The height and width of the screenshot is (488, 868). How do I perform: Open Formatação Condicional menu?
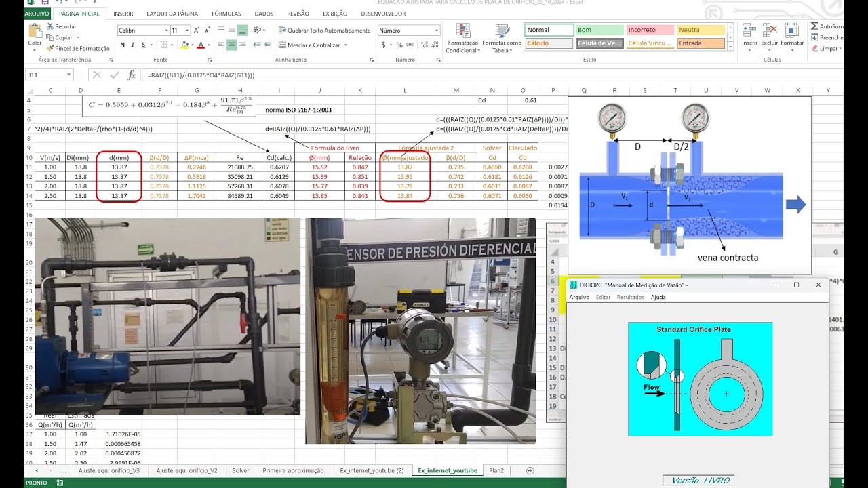point(463,39)
